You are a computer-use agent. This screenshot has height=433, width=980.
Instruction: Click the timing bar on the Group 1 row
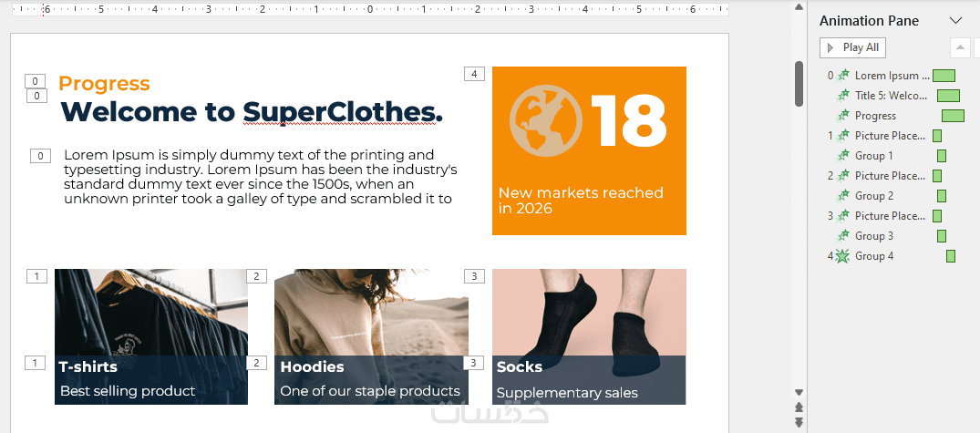click(x=941, y=156)
